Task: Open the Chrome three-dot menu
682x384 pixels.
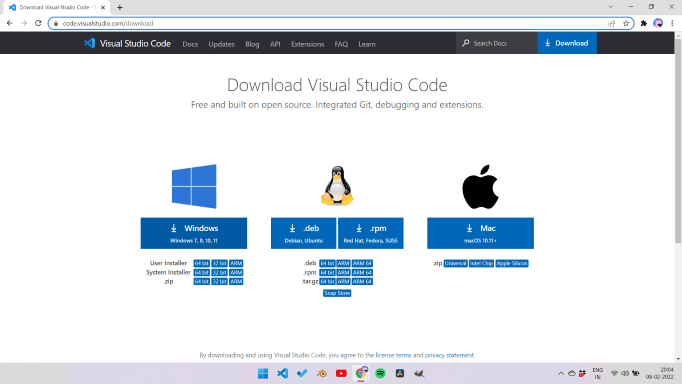Action: click(672, 23)
